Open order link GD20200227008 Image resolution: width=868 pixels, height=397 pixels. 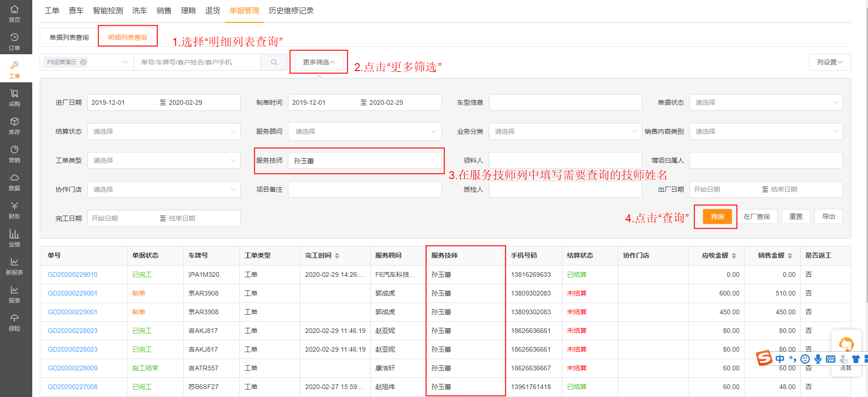tap(72, 387)
